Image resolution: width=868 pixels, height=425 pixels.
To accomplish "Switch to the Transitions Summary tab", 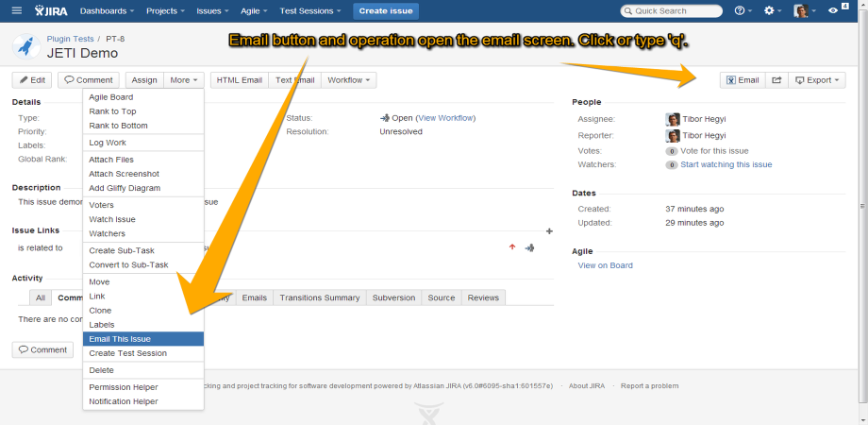I will pos(320,297).
